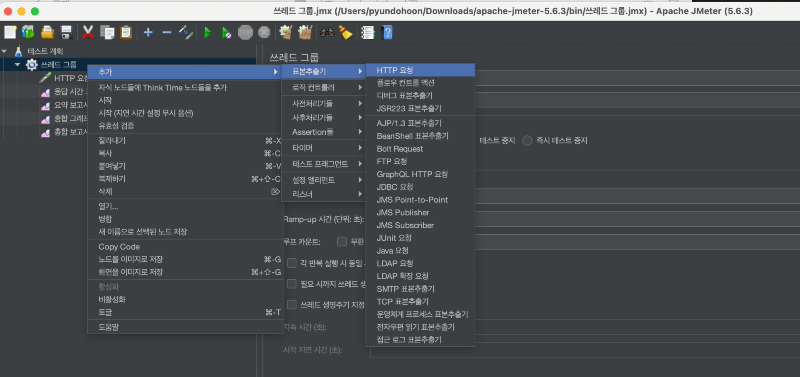The width and height of the screenshot is (800, 377).
Task: Open the 타이머 submenu
Action: 323,148
